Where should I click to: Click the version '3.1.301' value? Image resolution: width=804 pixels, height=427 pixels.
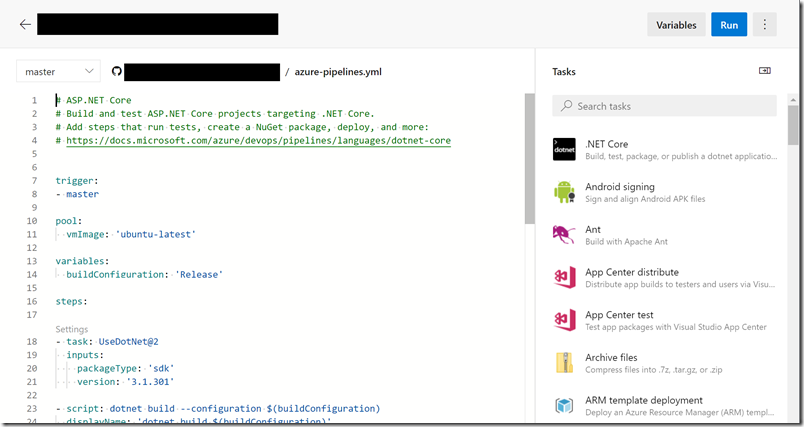150,381
